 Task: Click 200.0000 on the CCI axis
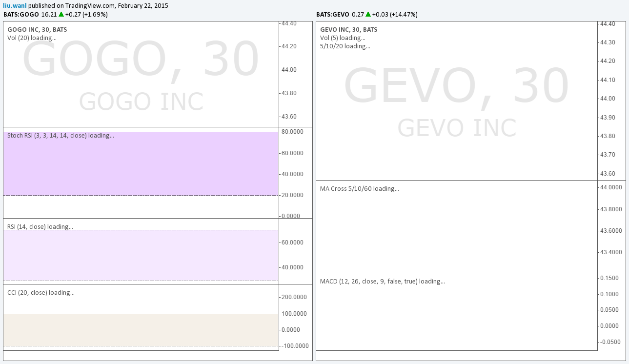tap(293, 297)
